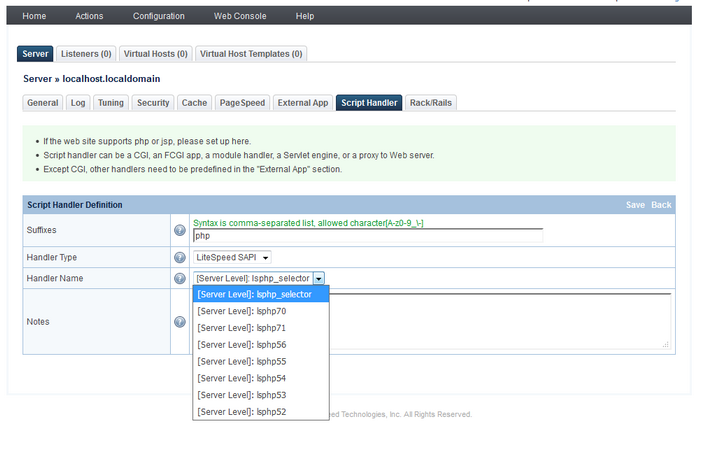Go to the General tab
The image size is (713, 450).
(43, 103)
